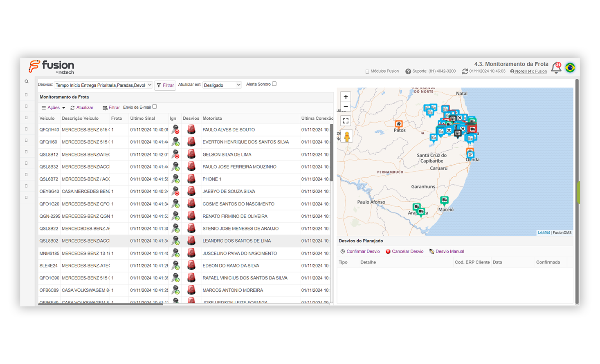Screen dimensions: 600x364
Task: Enable the Alerta Sonoro checkbox
Action: (274, 84)
